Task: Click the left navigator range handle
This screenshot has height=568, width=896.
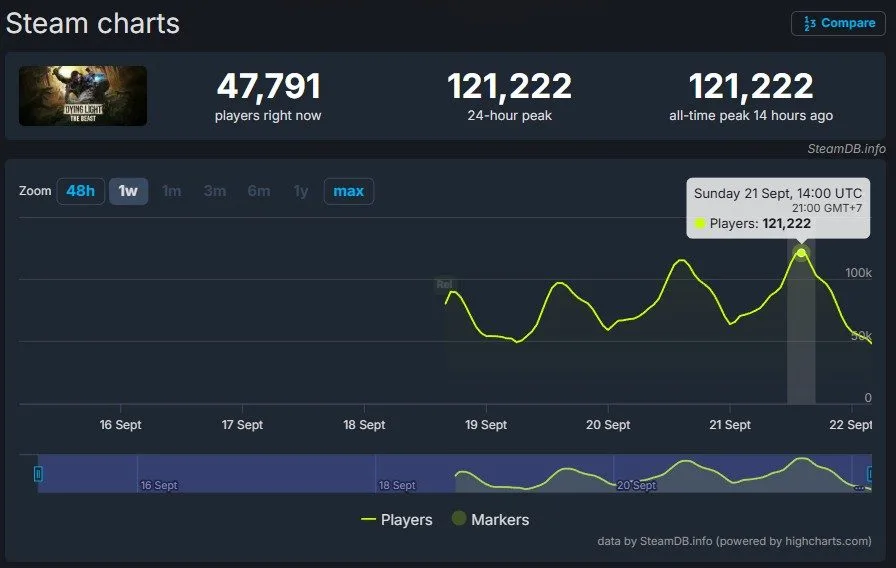Action: (x=39, y=473)
